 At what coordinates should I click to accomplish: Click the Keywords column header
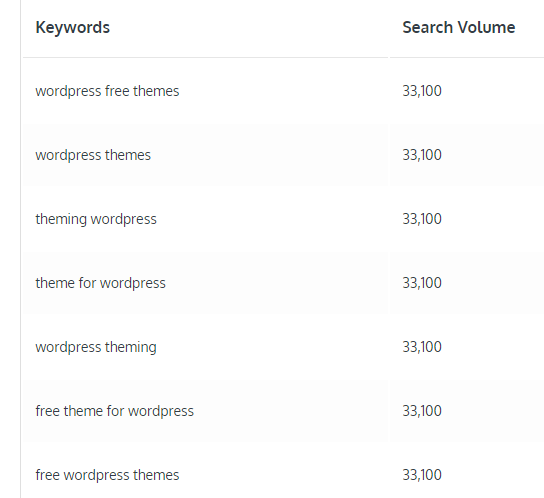click(x=73, y=27)
